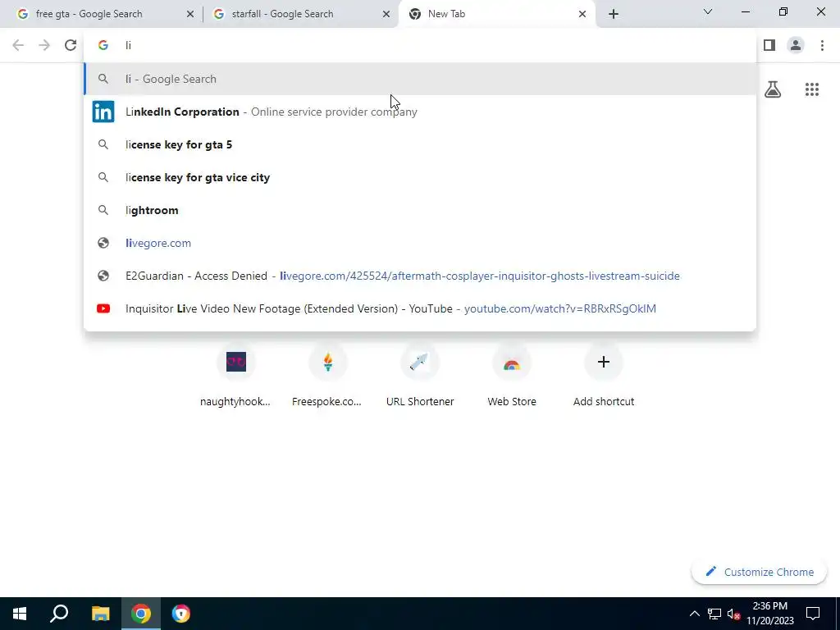This screenshot has height=630, width=840.
Task: Open a new tab with plus button
Action: [614, 14]
